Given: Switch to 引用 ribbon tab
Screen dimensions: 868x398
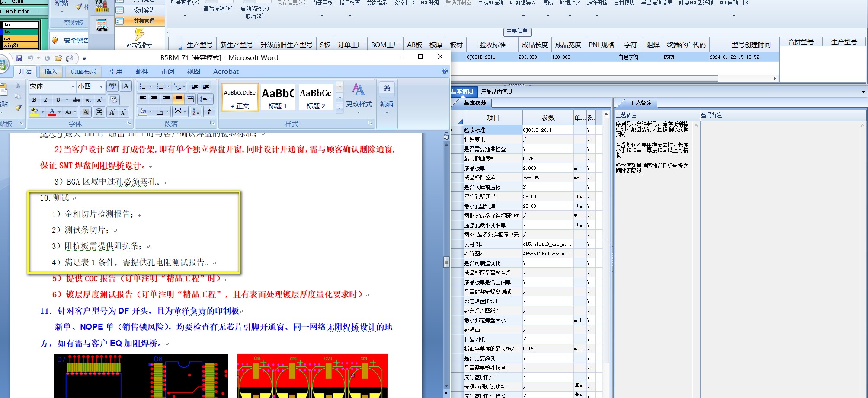Looking at the screenshot, I should [115, 71].
